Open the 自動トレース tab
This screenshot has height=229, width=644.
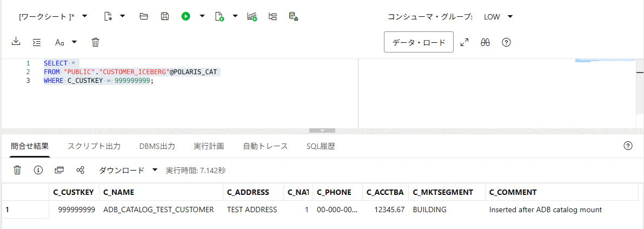pyautogui.click(x=265, y=146)
